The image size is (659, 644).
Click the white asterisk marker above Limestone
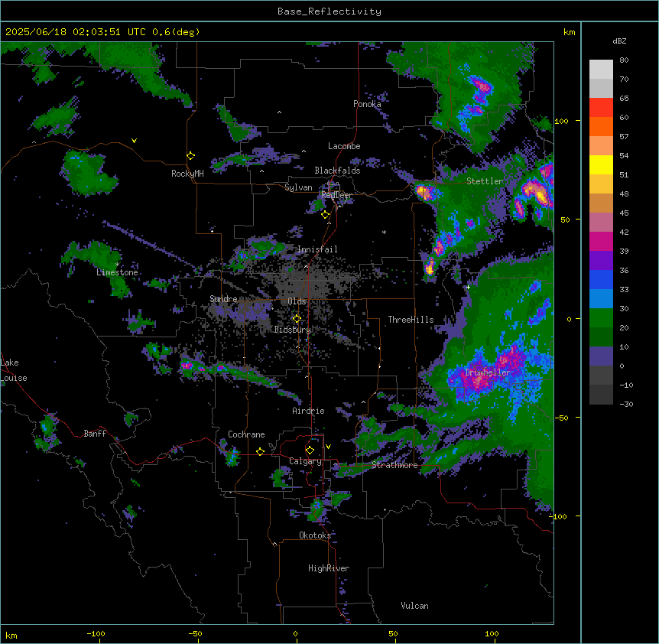(x=117, y=265)
